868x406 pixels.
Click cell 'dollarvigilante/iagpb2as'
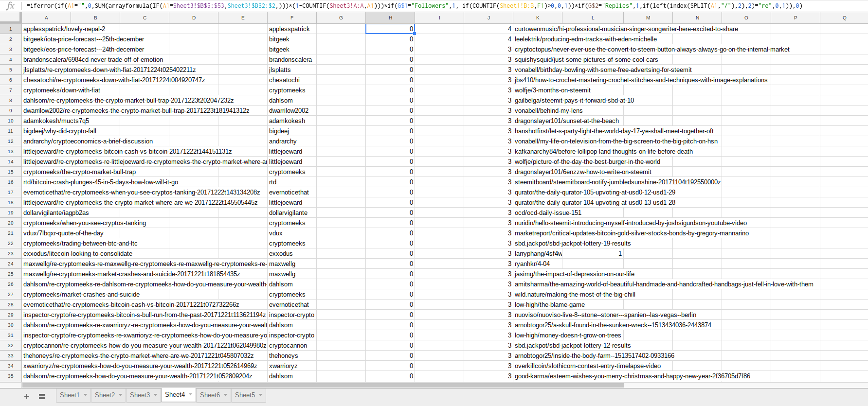[x=56, y=212]
